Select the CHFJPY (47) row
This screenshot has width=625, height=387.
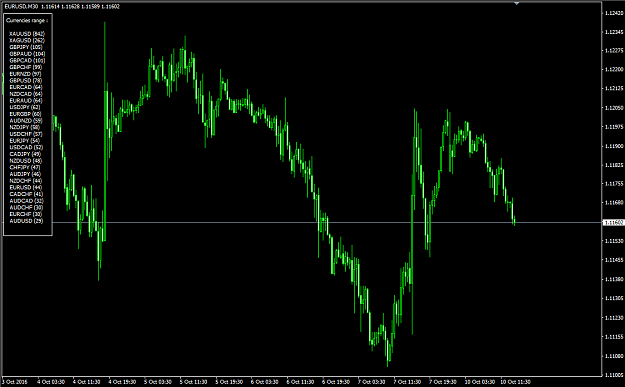click(25, 167)
